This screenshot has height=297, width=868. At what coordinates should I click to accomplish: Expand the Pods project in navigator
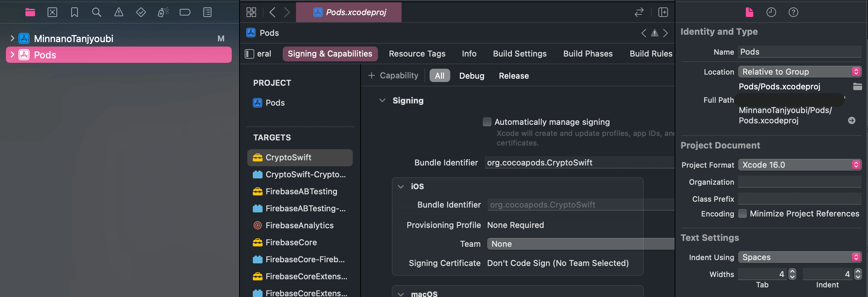[12, 55]
